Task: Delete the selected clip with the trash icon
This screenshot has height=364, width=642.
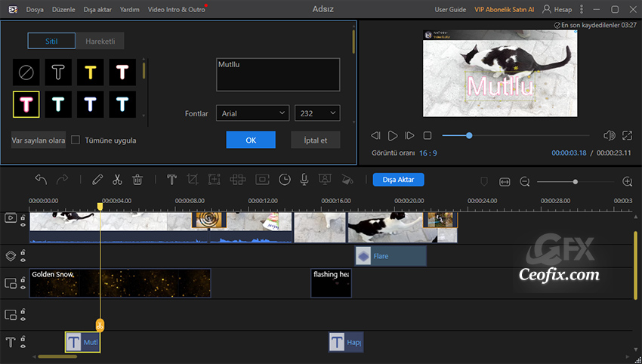Action: 137,180
